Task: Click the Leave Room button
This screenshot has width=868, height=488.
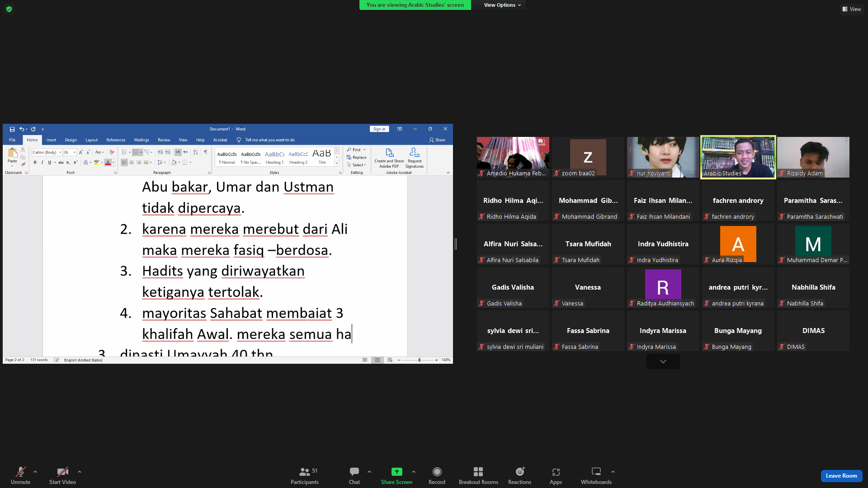Action: click(x=841, y=476)
